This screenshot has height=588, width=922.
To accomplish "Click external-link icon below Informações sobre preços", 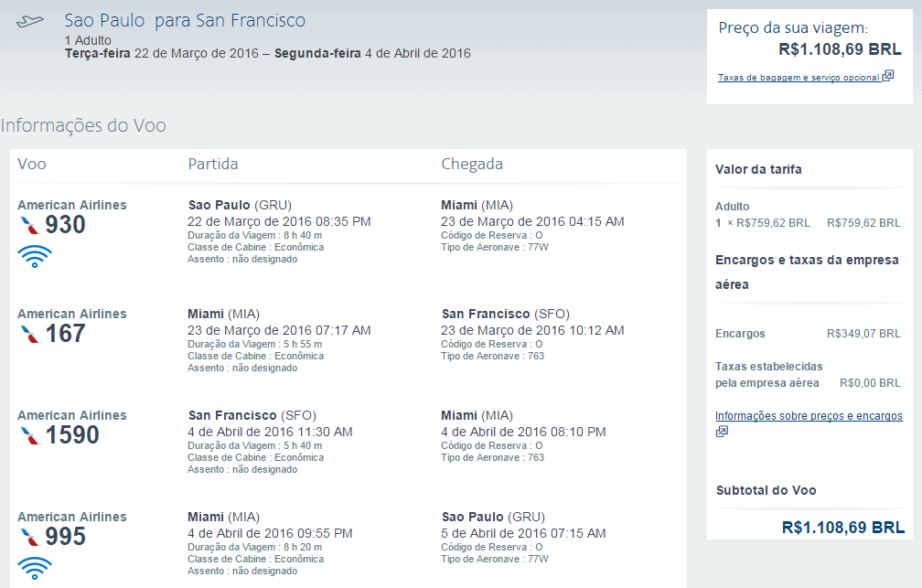I will [722, 432].
